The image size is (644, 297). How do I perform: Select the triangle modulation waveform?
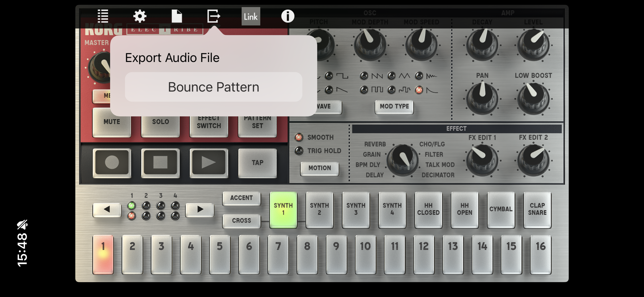point(391,76)
